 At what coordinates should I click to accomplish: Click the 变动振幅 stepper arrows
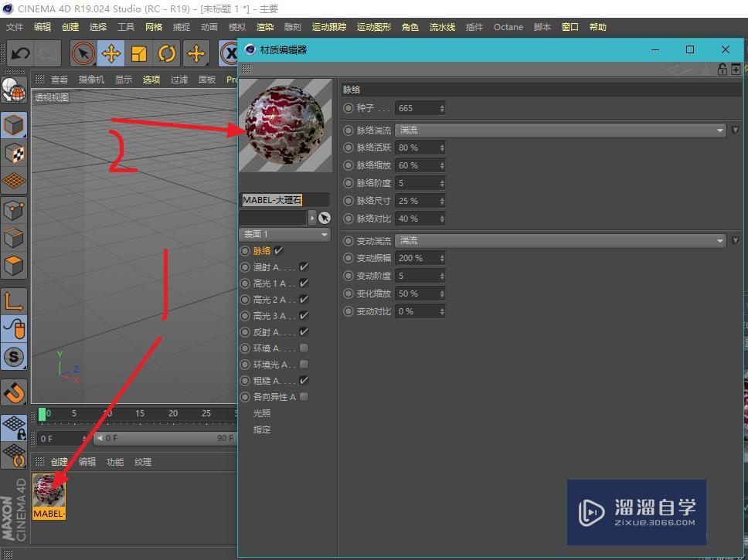click(x=442, y=259)
